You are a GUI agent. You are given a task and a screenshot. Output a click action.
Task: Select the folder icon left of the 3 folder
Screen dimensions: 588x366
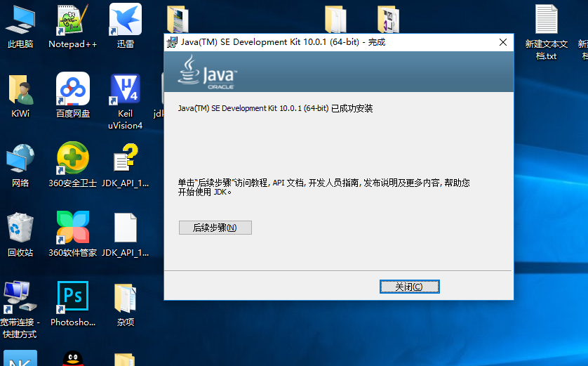(335, 19)
